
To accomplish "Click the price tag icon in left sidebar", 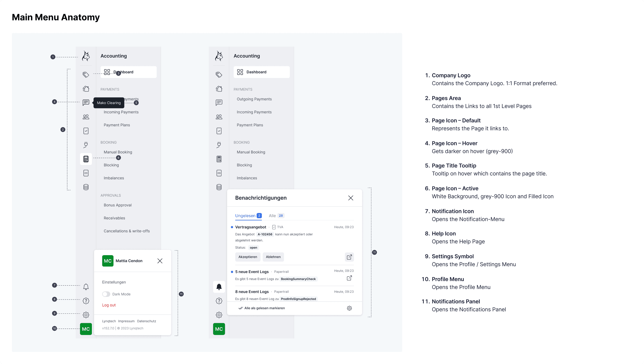I will [86, 75].
